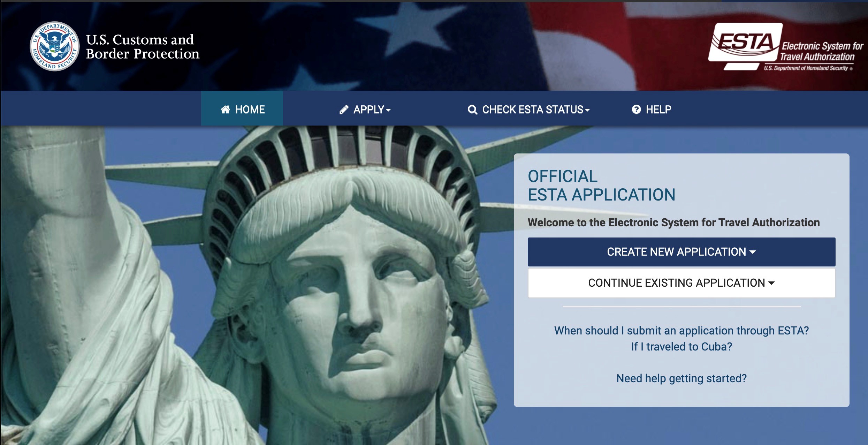The width and height of the screenshot is (868, 445).
Task: Click the pencil icon beside APPLY
Action: click(344, 110)
